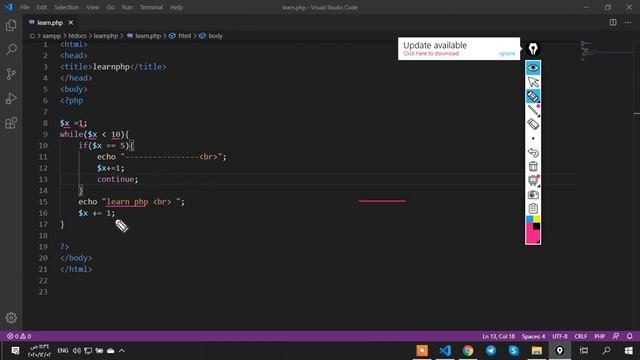Change line ending via CRLF
Image resolution: width=640 pixels, height=360 pixels.
581,336
